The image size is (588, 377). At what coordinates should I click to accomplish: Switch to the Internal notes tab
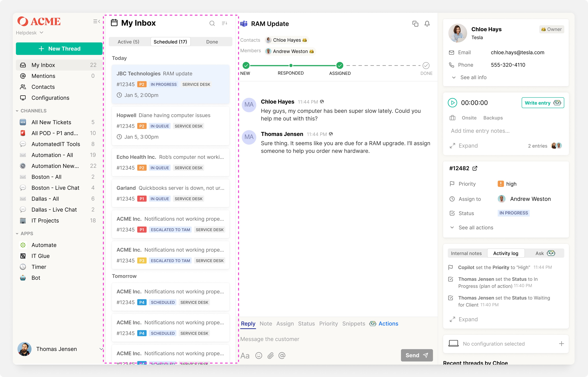pyautogui.click(x=466, y=253)
